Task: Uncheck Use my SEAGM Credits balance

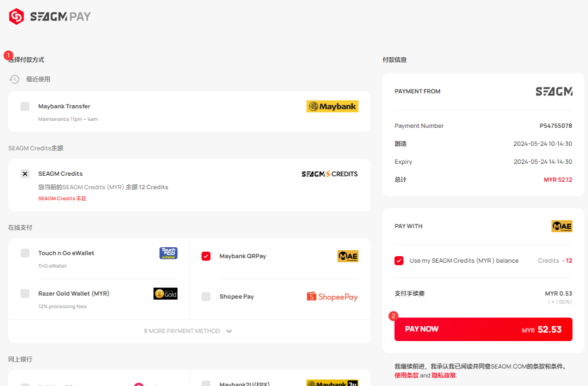Action: coord(399,261)
